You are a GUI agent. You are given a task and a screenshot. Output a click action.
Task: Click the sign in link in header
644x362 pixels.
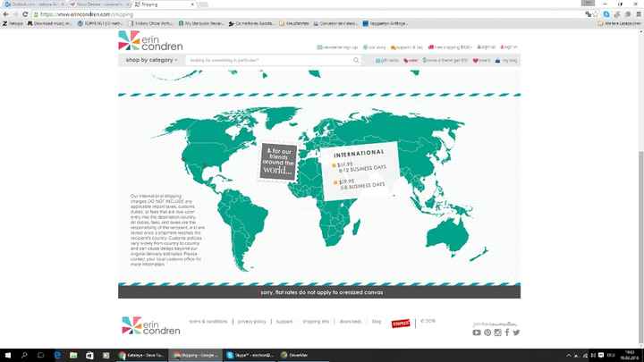[x=508, y=47]
